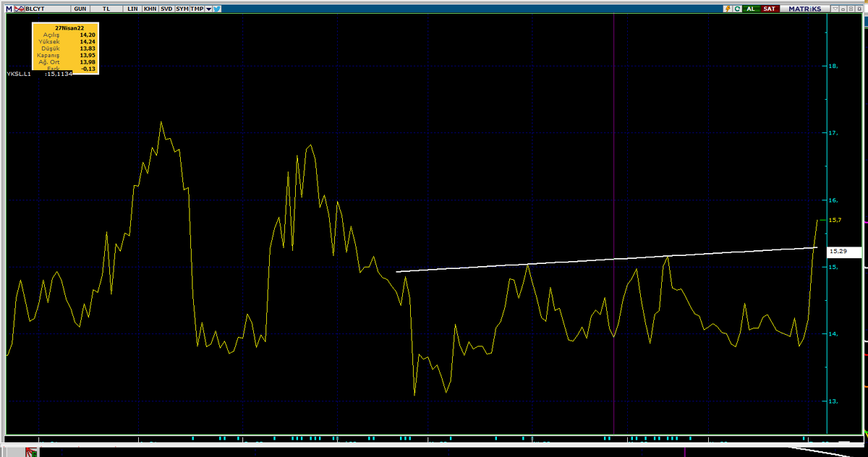The width and height of the screenshot is (868, 457).
Task: Click the Kapanış value 13,95
Action: tap(88, 55)
